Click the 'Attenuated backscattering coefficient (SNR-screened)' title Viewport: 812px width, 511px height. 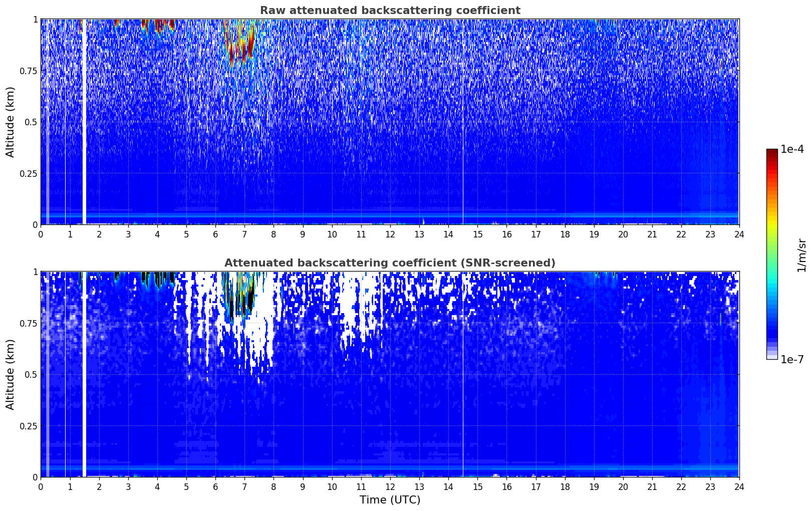(390, 263)
